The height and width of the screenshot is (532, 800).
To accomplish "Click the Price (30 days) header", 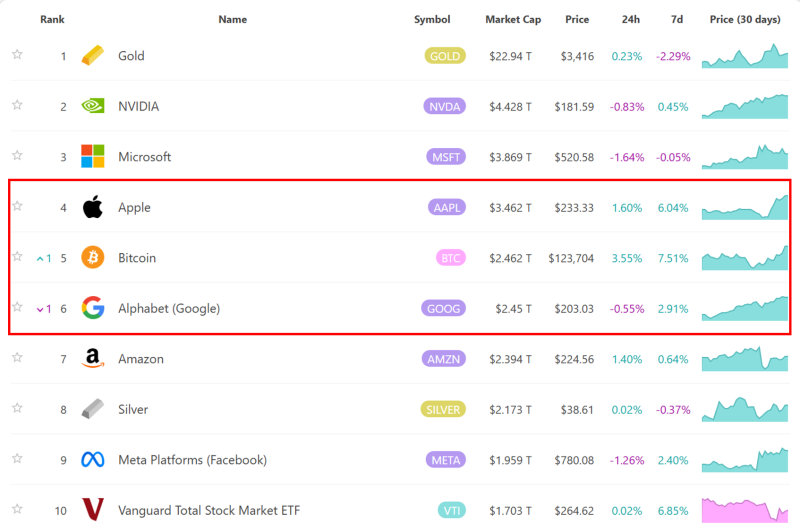I will pos(745,19).
